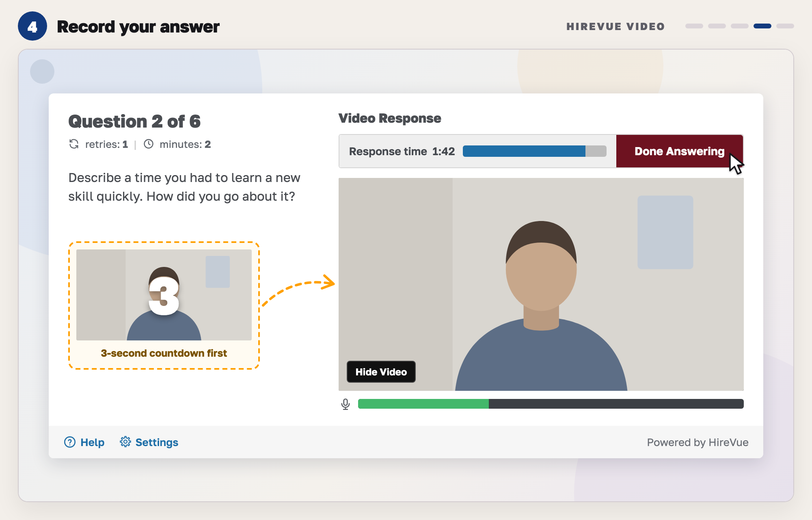Click the Help question mark icon

[70, 442]
